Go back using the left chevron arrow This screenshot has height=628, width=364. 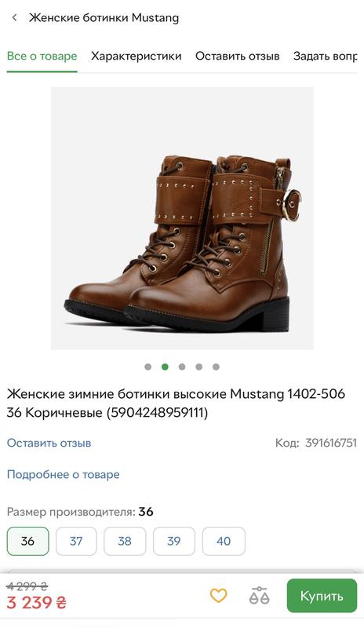coord(15,17)
